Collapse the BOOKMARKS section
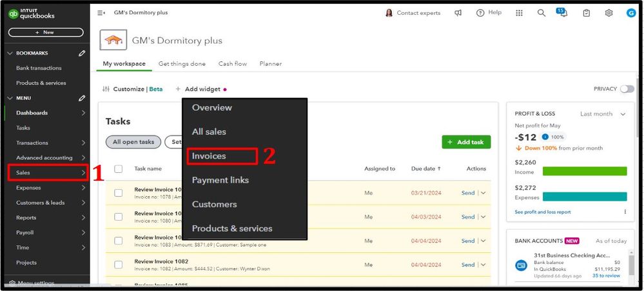Viewport: 644px width, 291px height. (x=11, y=53)
